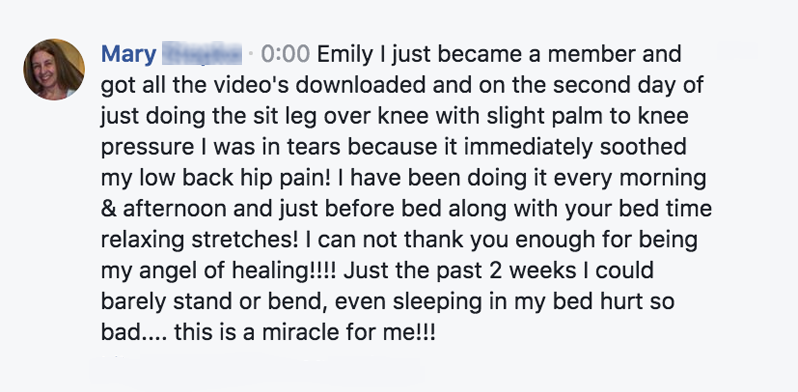Click the word soothed in the comment
798x392 pixels.
(643, 147)
